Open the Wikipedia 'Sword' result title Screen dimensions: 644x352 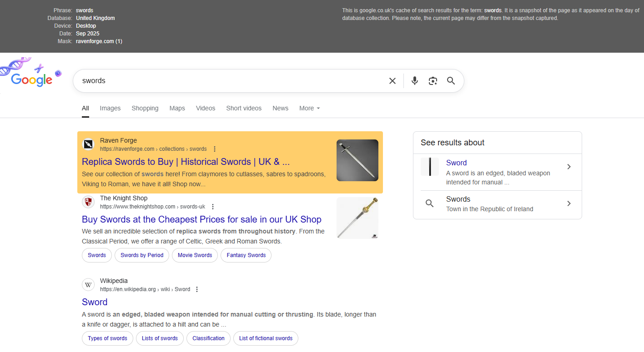(95, 302)
